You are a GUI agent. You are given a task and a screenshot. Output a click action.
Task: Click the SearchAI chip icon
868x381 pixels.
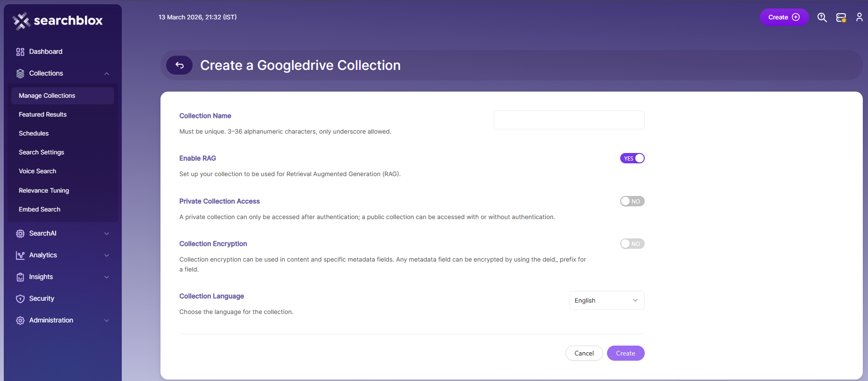[20, 234]
